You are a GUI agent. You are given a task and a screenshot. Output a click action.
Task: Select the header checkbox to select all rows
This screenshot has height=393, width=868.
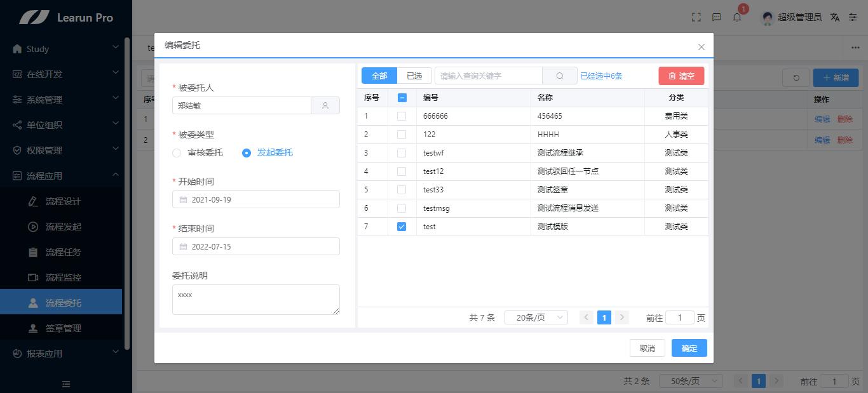[402, 97]
